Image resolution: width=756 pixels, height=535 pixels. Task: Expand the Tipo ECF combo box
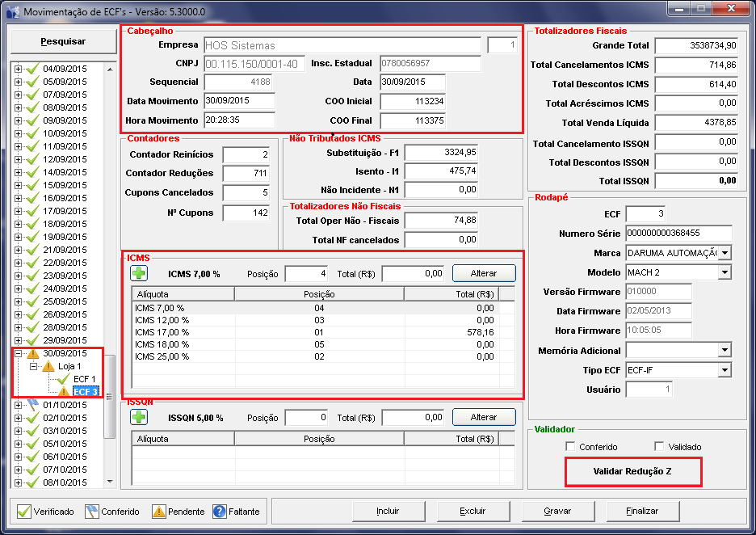(x=724, y=370)
